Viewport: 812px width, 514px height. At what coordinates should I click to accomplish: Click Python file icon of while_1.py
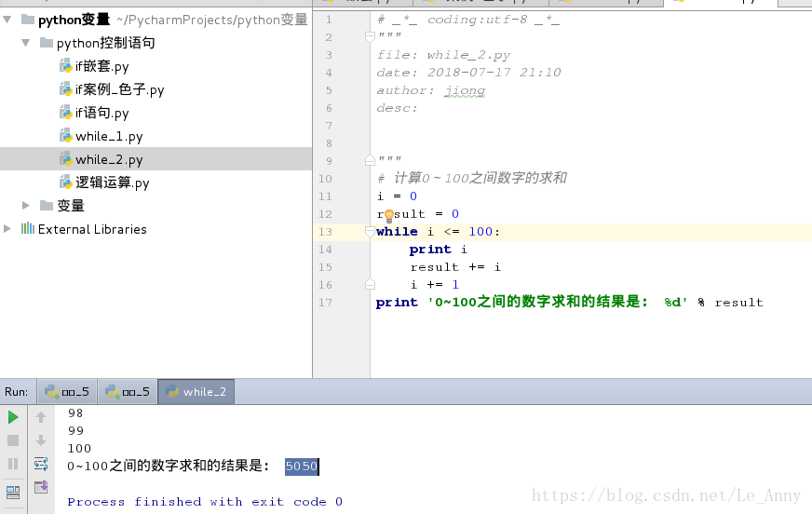coord(66,136)
